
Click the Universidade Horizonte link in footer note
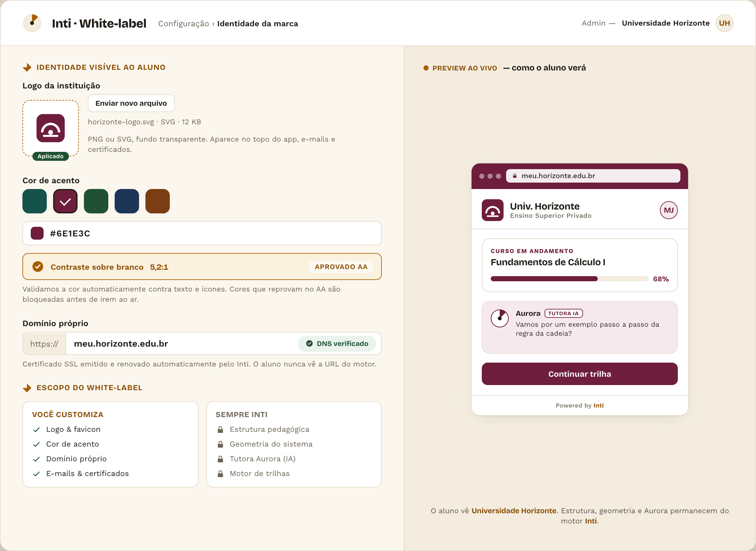click(514, 511)
